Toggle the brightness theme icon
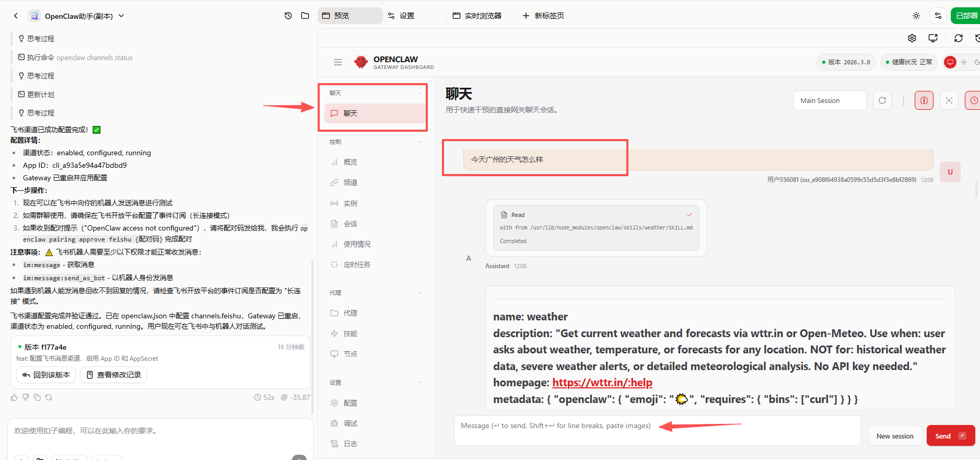The height and width of the screenshot is (460, 980). [916, 16]
